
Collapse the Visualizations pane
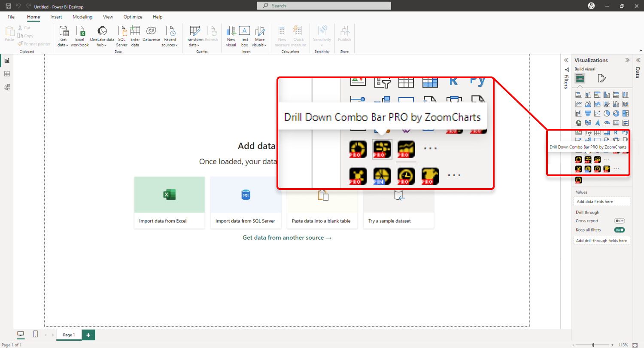coord(627,60)
